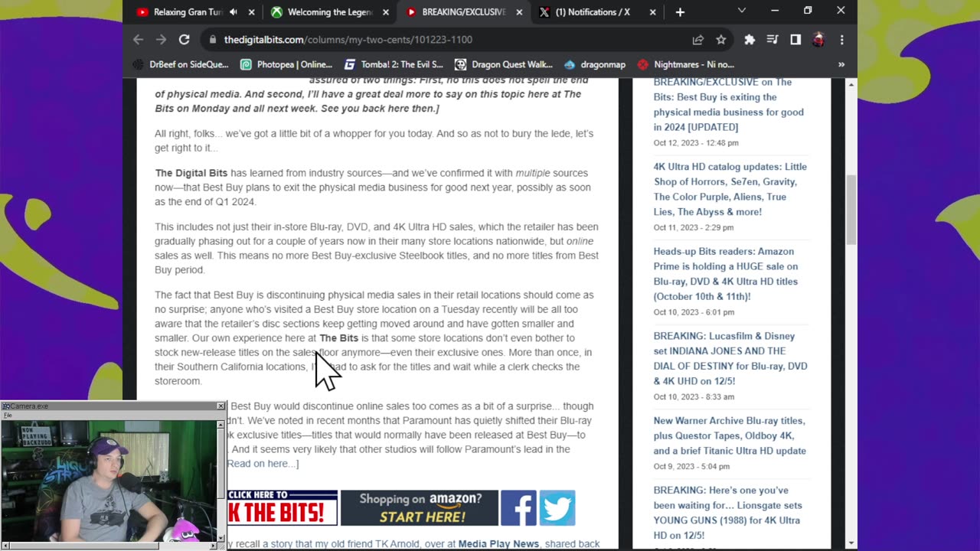Screen dimensions: 980x551
Task: Open Nightmares - Ni no... bookmark
Action: pos(686,65)
